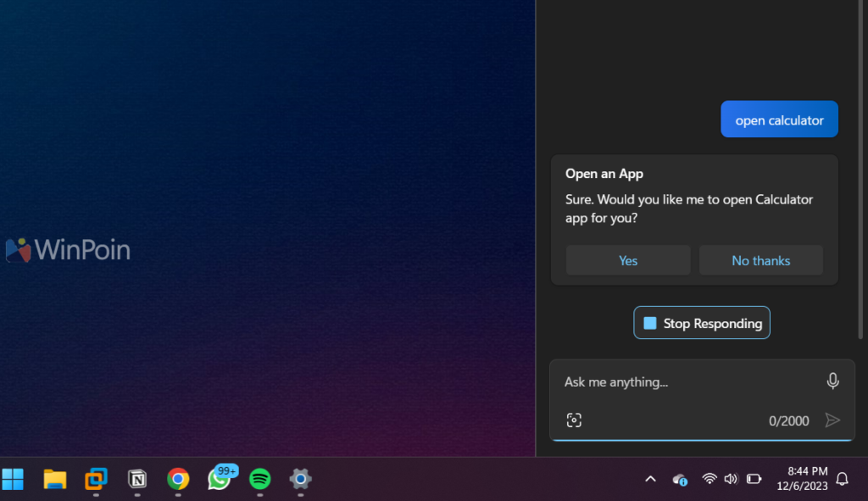Click the OneDrive cloud tray icon

pos(679,479)
